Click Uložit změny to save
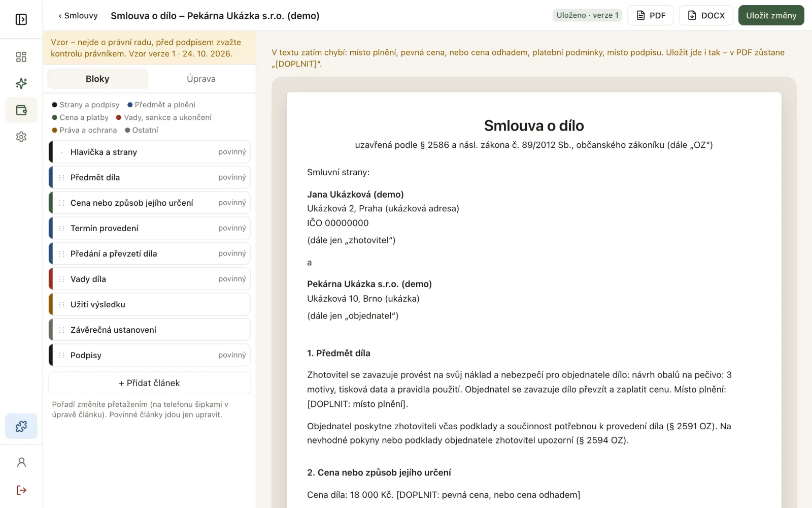This screenshot has height=508, width=812. [771, 15]
